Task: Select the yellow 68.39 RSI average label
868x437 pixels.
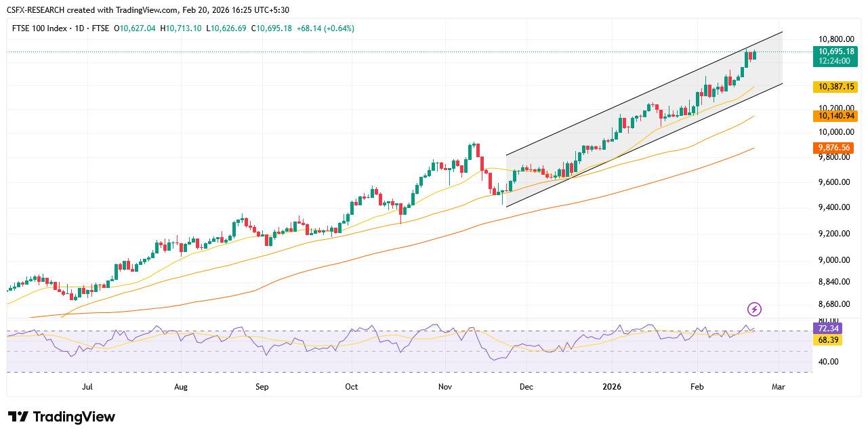Action: 827,341
